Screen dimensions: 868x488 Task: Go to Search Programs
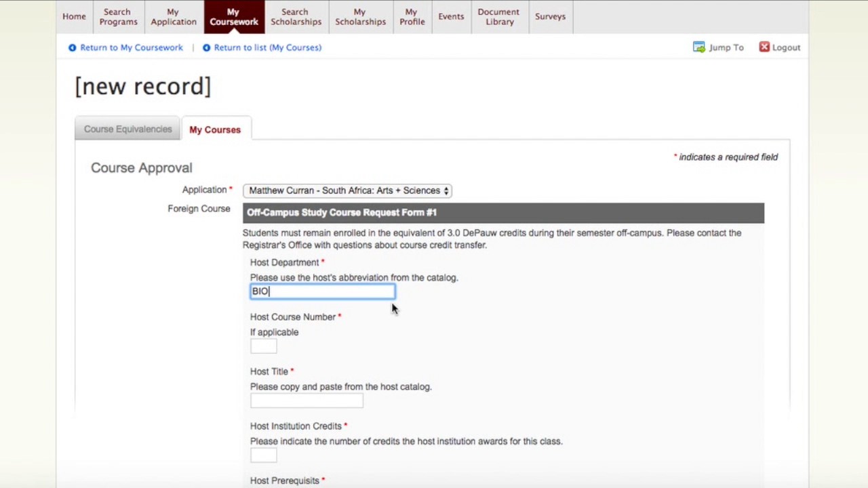pos(117,16)
